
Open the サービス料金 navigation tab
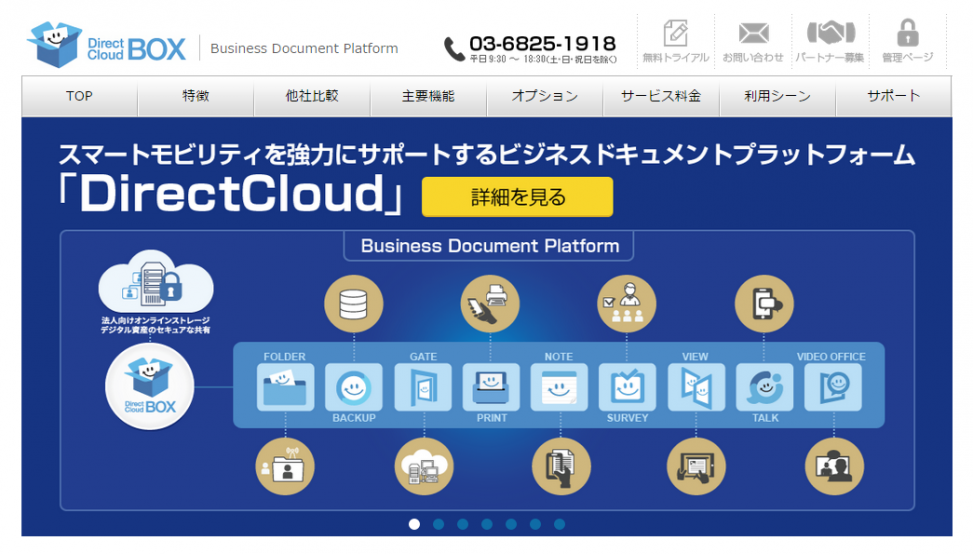click(661, 96)
